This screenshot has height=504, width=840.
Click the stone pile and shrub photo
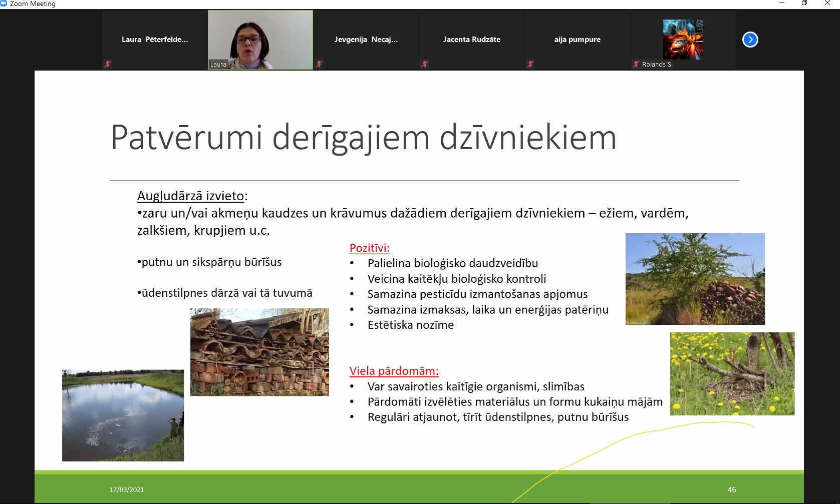click(x=695, y=279)
